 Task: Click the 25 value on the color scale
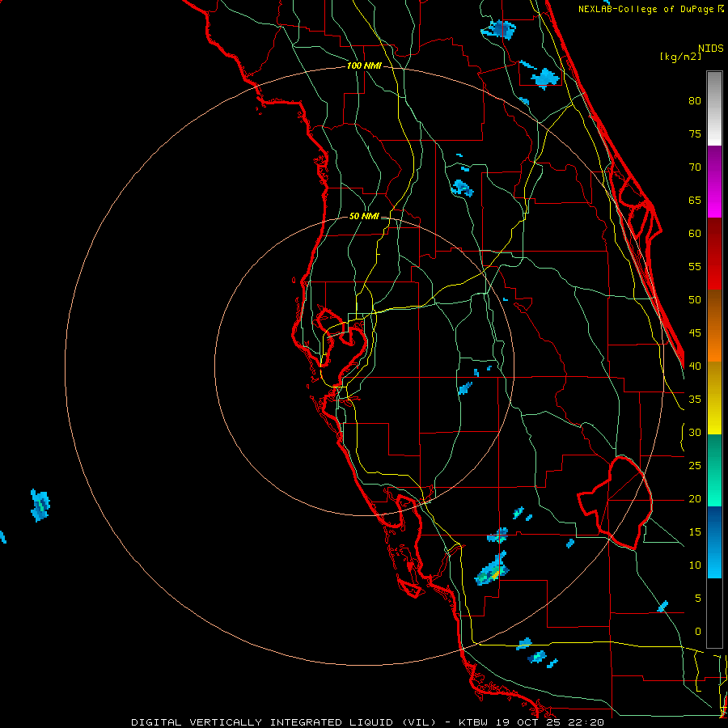coord(695,466)
